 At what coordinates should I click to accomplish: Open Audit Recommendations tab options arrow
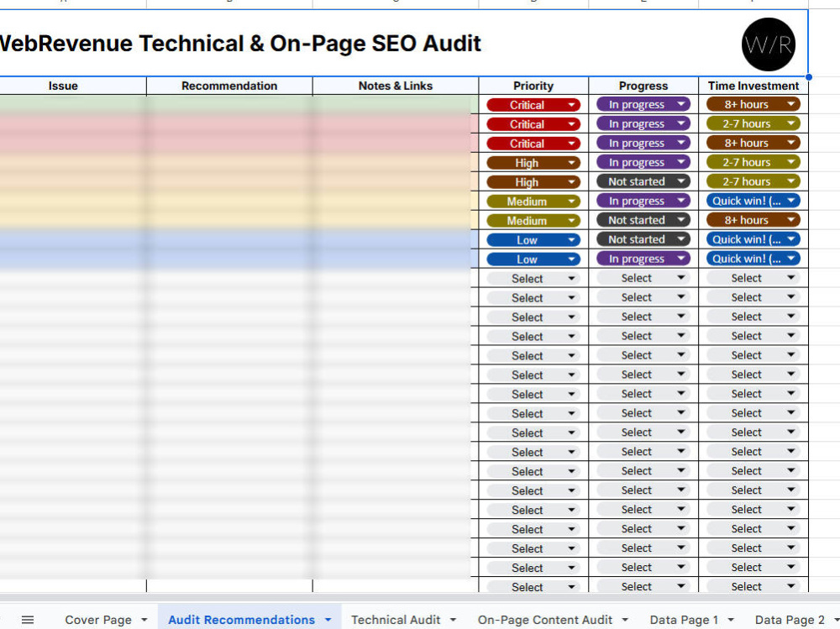click(328, 620)
